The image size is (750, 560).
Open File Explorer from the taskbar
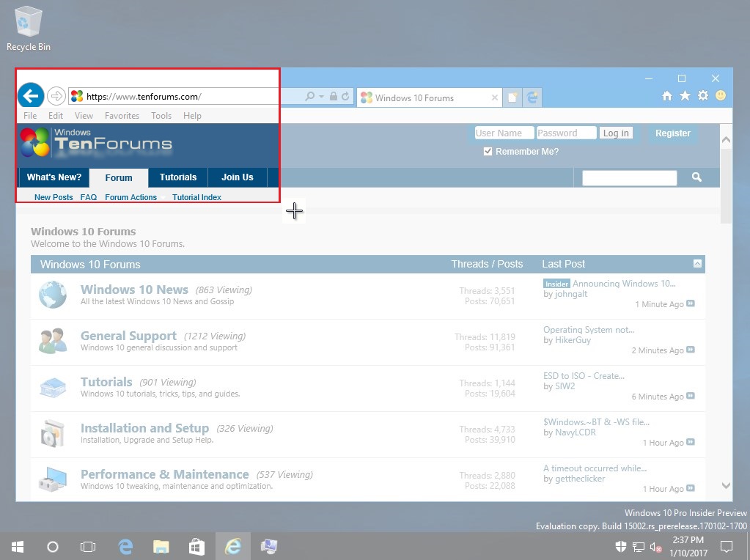pyautogui.click(x=161, y=547)
